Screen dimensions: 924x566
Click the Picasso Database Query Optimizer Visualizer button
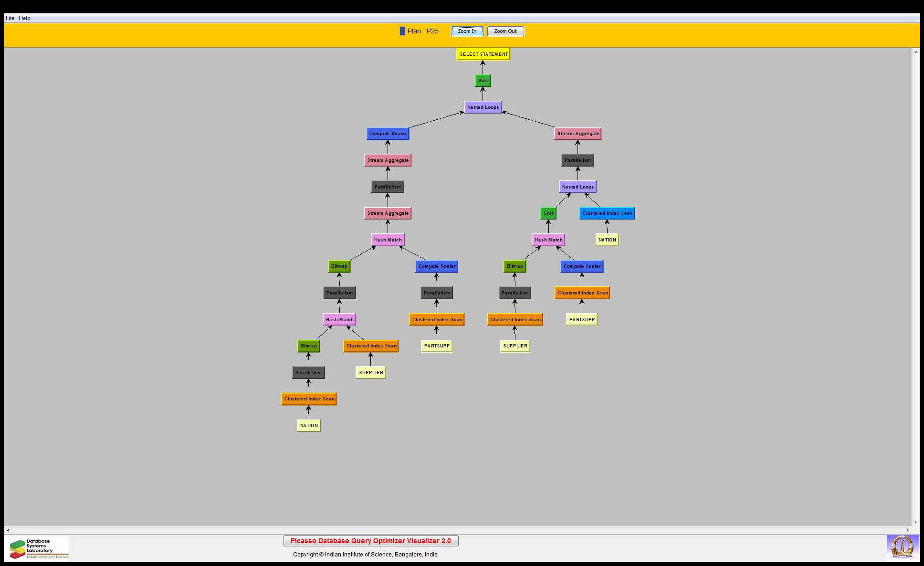point(370,541)
